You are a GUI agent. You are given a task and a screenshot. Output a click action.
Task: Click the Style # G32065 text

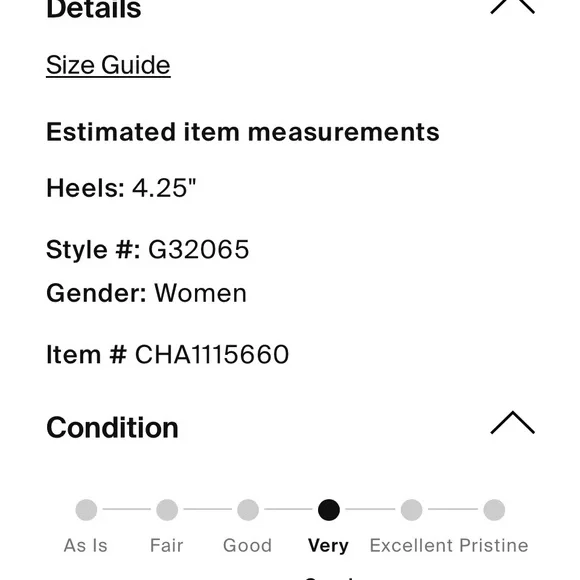(x=148, y=249)
